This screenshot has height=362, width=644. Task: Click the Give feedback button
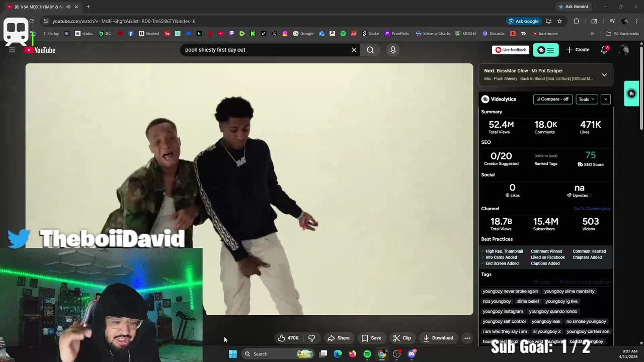pyautogui.click(x=510, y=50)
